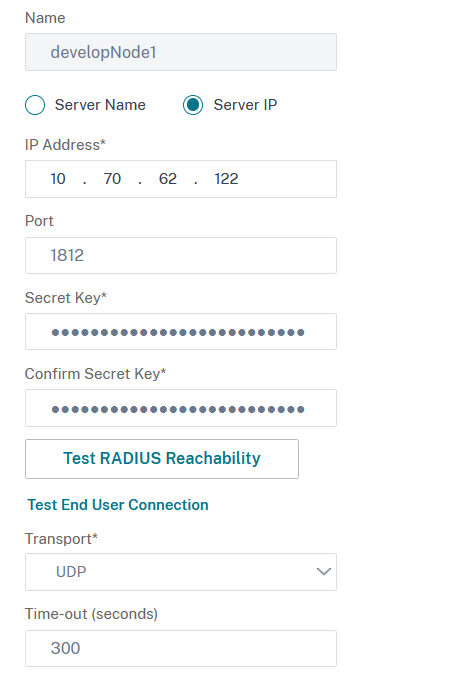Click the first IP octet showing 10
Screen dimensions: 469x676
(x=58, y=179)
